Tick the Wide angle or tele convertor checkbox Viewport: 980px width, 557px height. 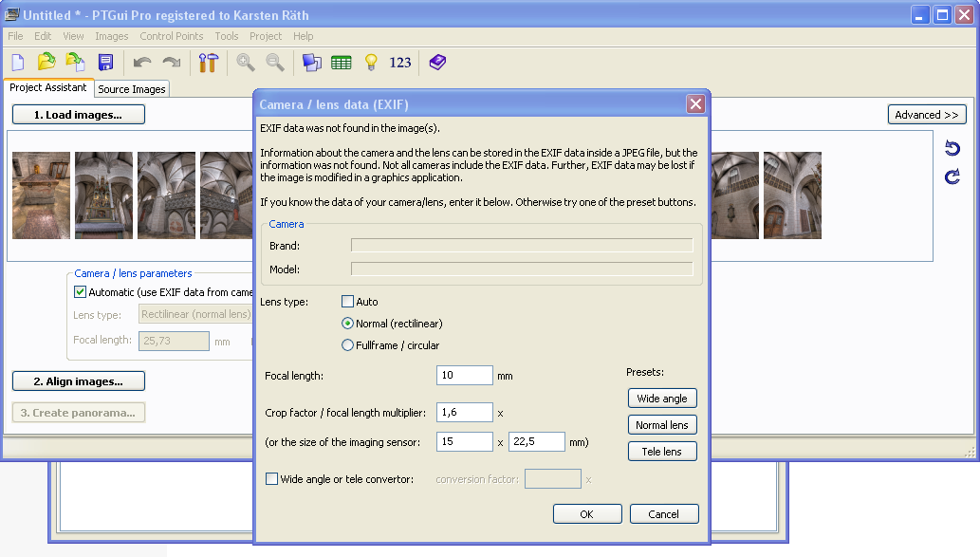[272, 479]
